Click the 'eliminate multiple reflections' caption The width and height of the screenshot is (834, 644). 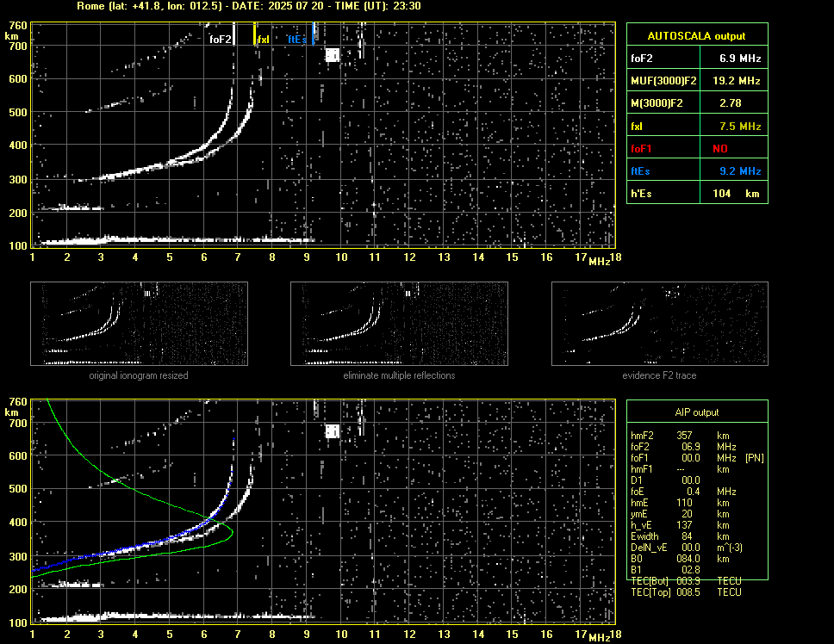point(399,375)
